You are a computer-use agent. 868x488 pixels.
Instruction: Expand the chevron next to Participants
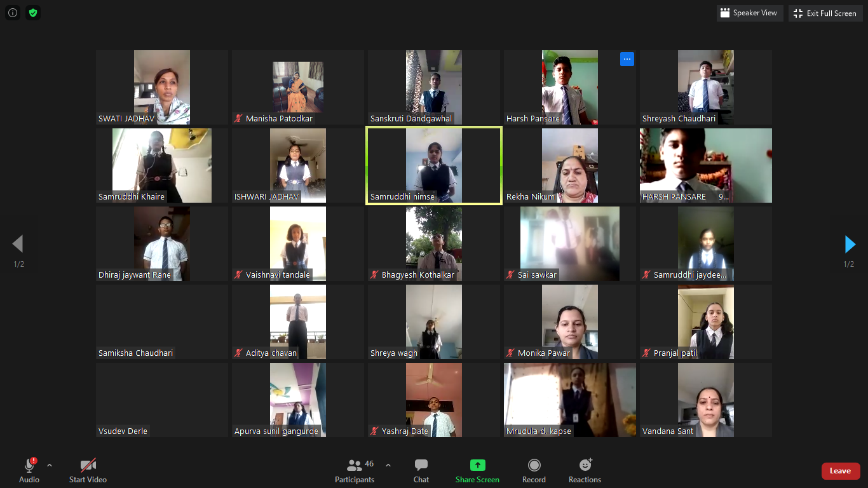(x=388, y=465)
